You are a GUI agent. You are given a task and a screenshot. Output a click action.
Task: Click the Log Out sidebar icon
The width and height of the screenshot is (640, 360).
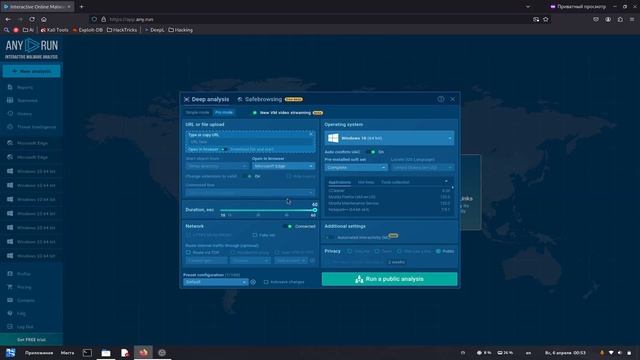[10, 327]
